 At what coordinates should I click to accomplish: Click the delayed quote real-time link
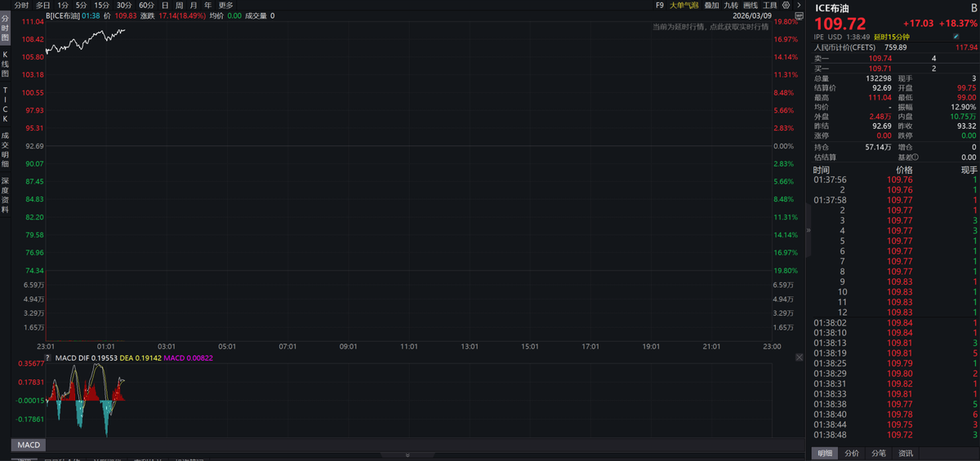coord(710,27)
